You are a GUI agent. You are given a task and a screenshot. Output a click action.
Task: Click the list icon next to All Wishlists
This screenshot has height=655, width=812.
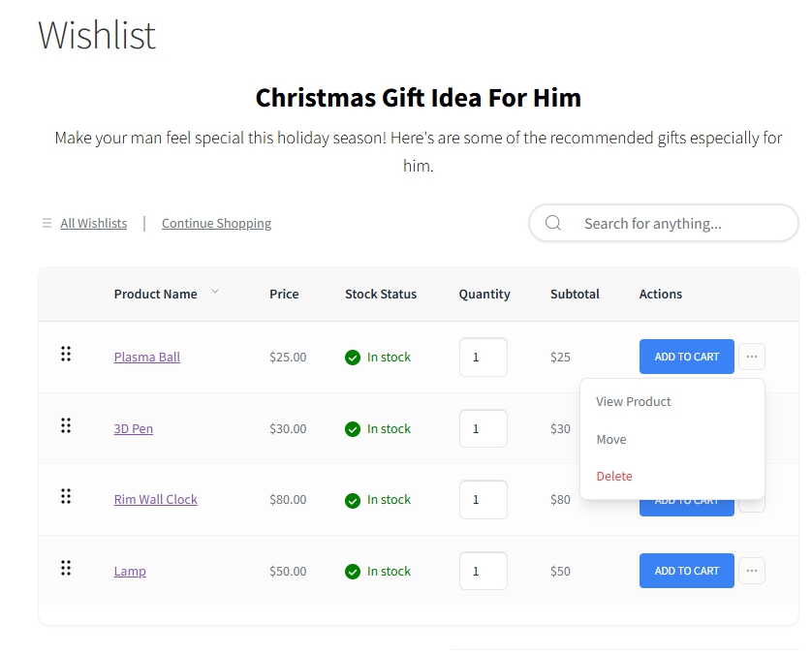(x=46, y=223)
